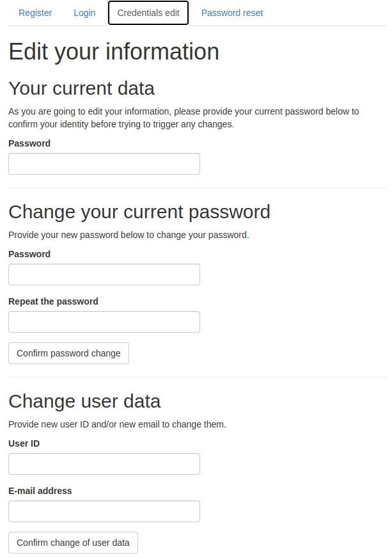The width and height of the screenshot is (392, 558).
Task: Click the Edit your information heading
Action: coord(114,52)
